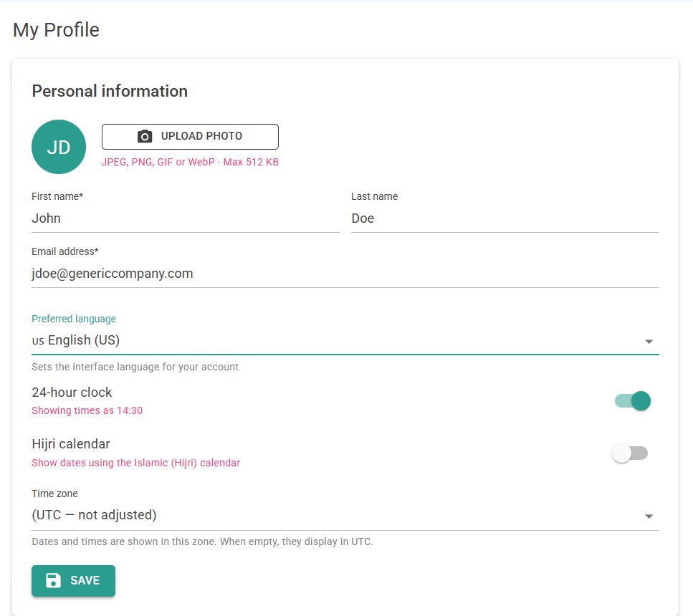Click the 24-hour clock label
The width and height of the screenshot is (693, 616).
72,393
